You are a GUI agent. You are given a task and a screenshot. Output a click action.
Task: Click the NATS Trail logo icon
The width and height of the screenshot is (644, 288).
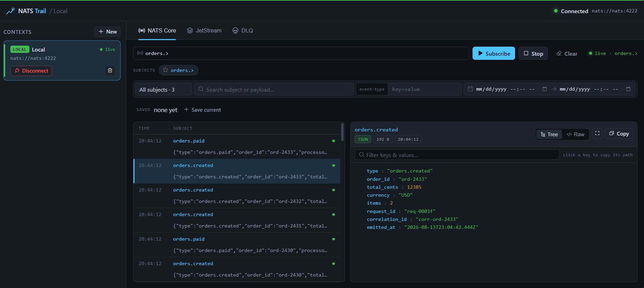10,11
